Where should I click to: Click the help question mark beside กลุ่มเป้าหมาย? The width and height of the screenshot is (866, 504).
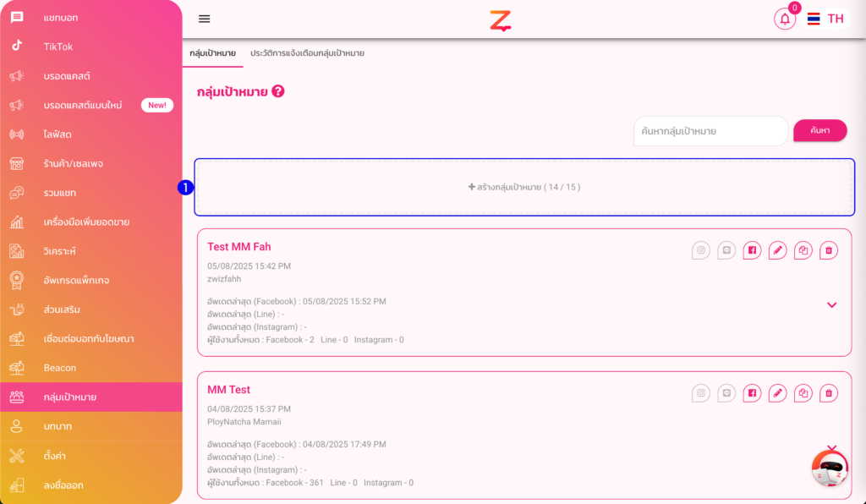[x=278, y=91]
